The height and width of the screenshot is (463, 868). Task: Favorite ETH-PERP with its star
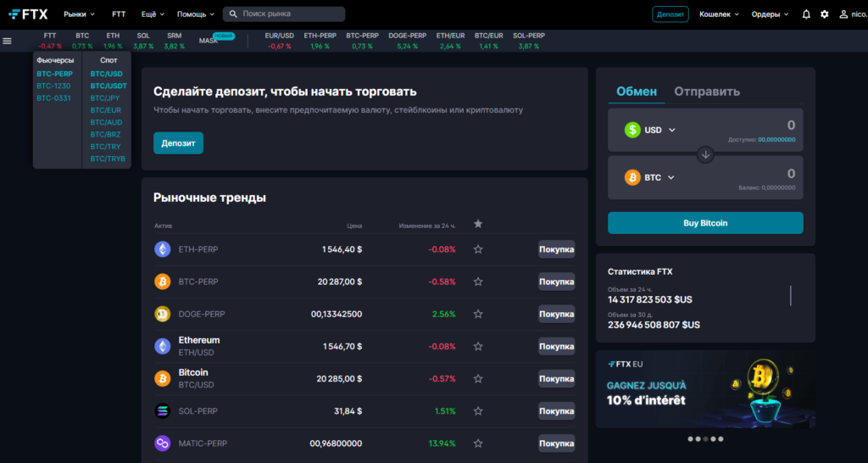click(478, 250)
